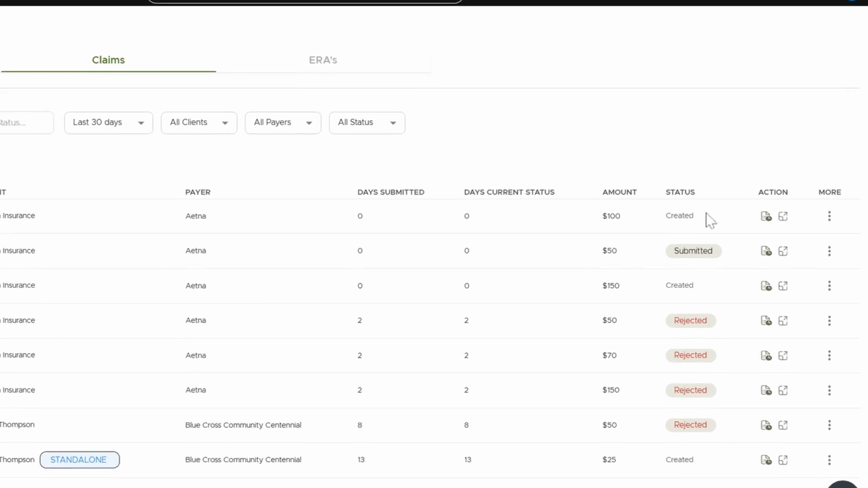Open document icon for the $100 Aetna claim
868x488 pixels.
pyautogui.click(x=766, y=216)
